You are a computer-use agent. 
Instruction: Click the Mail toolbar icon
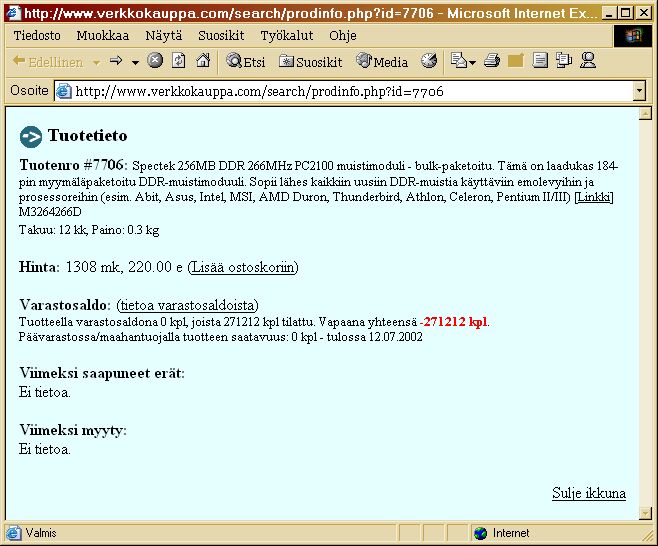pyautogui.click(x=458, y=61)
